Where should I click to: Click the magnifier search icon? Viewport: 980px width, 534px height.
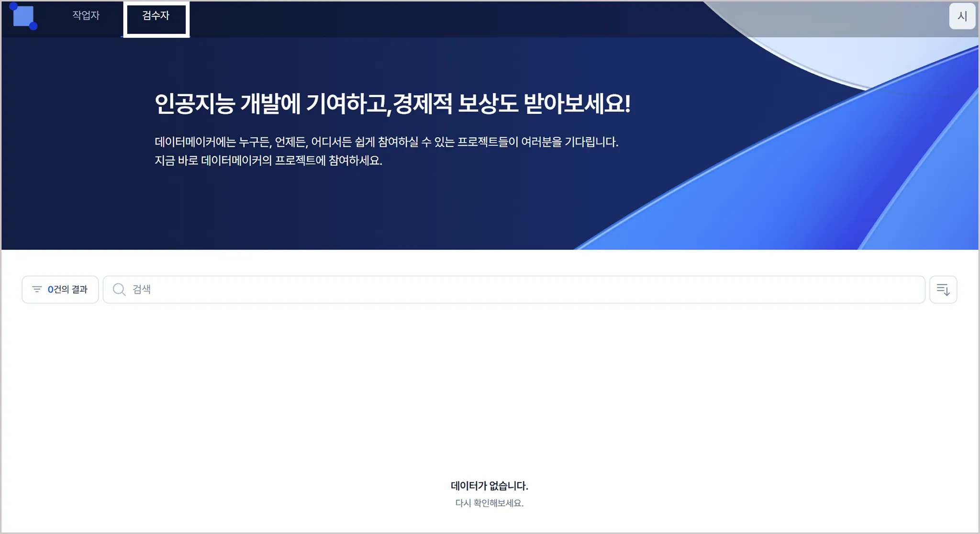pyautogui.click(x=119, y=289)
